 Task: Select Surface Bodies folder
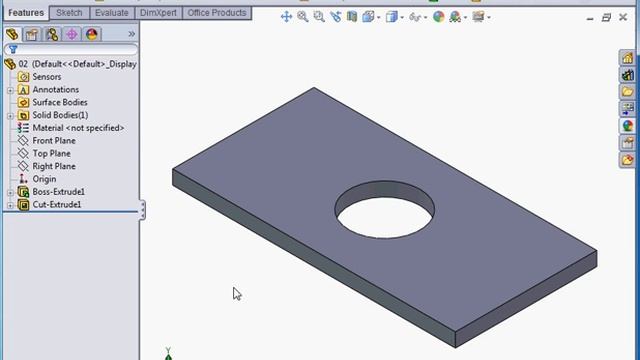60,102
